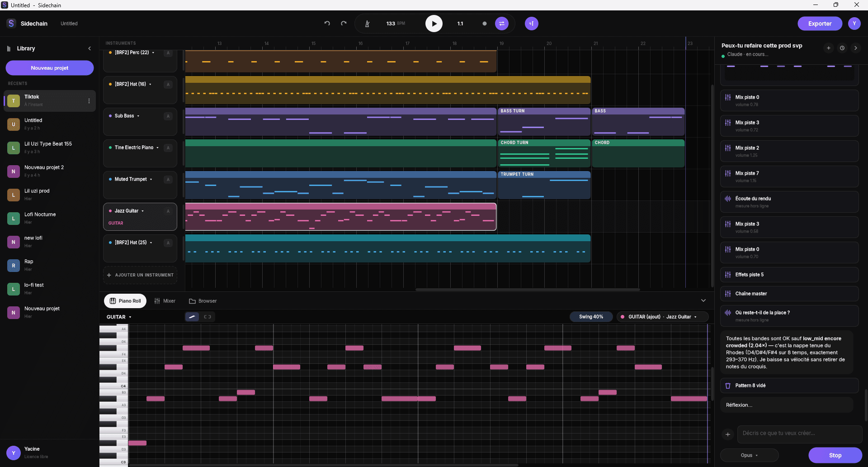The image size is (868, 467).
Task: Toggle the purple loop button
Action: 502,24
